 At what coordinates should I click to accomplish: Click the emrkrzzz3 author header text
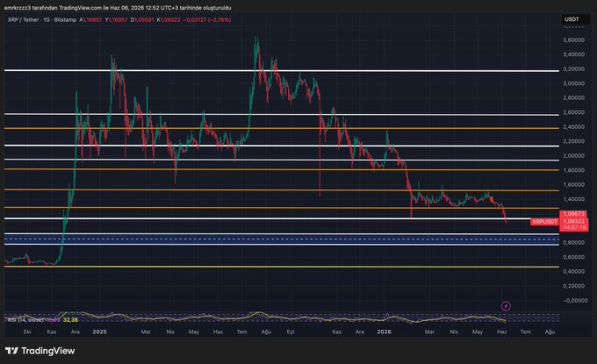tap(118, 8)
